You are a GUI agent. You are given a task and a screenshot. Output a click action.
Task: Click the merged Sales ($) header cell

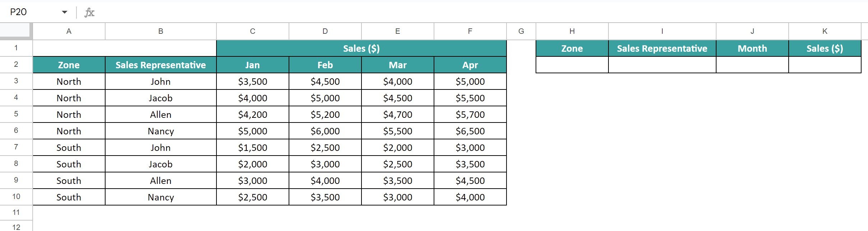361,48
